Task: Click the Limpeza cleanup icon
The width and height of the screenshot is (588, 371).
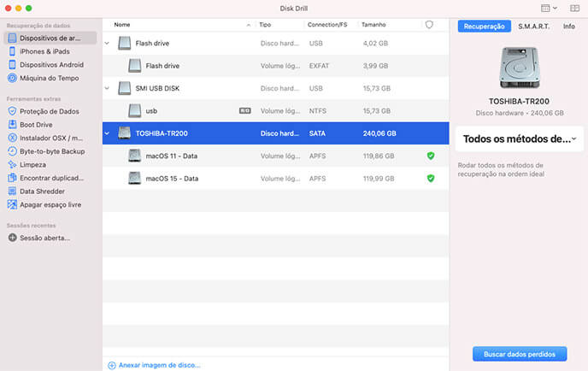Action: [12, 164]
